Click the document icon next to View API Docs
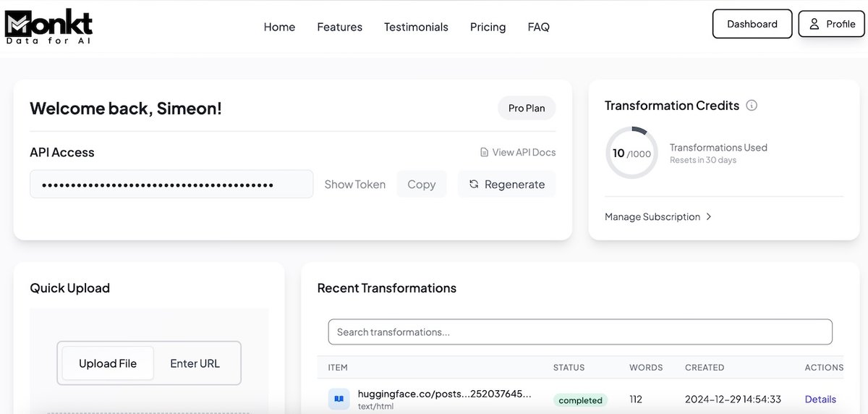The height and width of the screenshot is (414, 868). click(x=485, y=152)
